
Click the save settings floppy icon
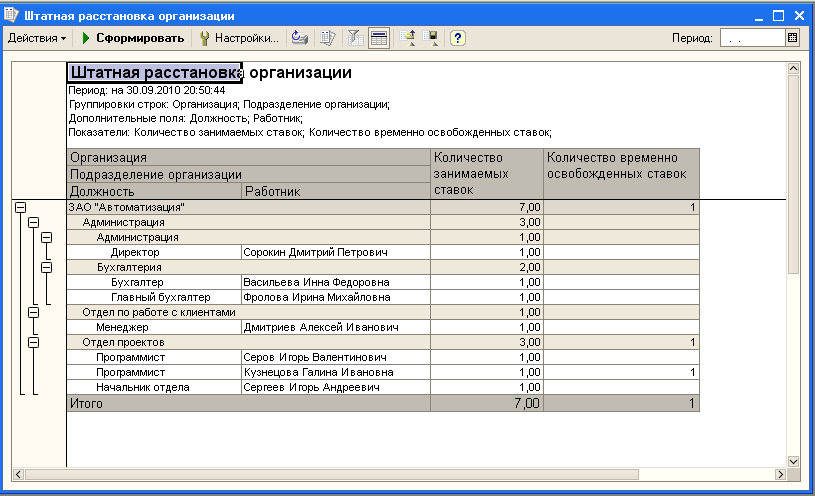(x=431, y=38)
